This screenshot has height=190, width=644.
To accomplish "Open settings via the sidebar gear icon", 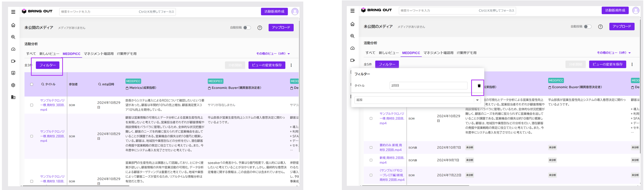I will [x=13, y=85].
